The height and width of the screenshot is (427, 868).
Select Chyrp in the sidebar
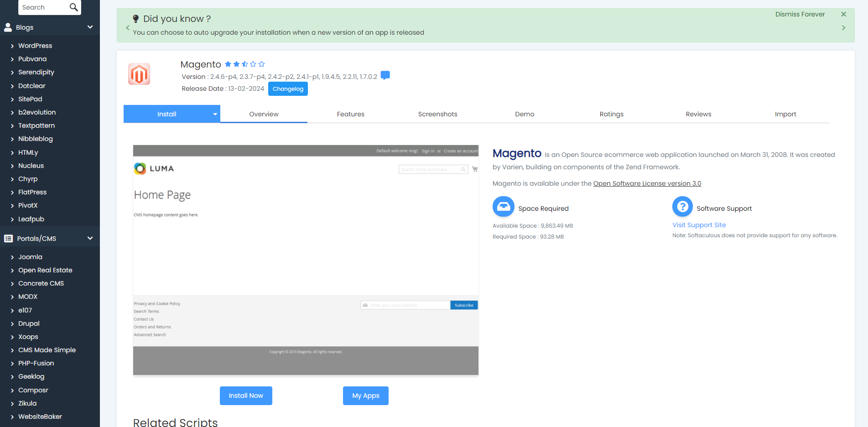click(28, 179)
